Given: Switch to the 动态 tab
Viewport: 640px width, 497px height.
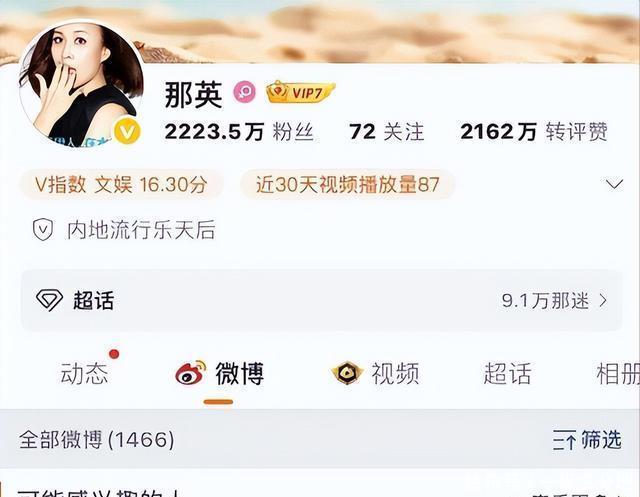Looking at the screenshot, I should pyautogui.click(x=84, y=373).
